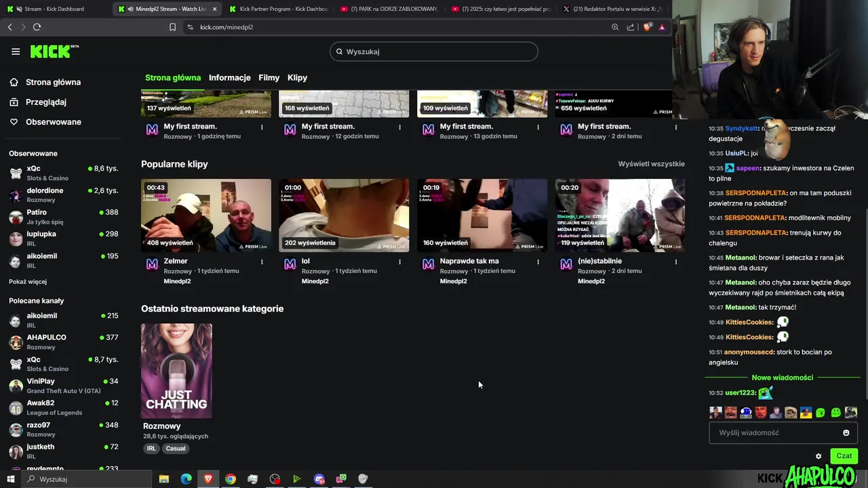Click the M avatar beside the Zelmer clip
868x488 pixels.
[x=152, y=264]
